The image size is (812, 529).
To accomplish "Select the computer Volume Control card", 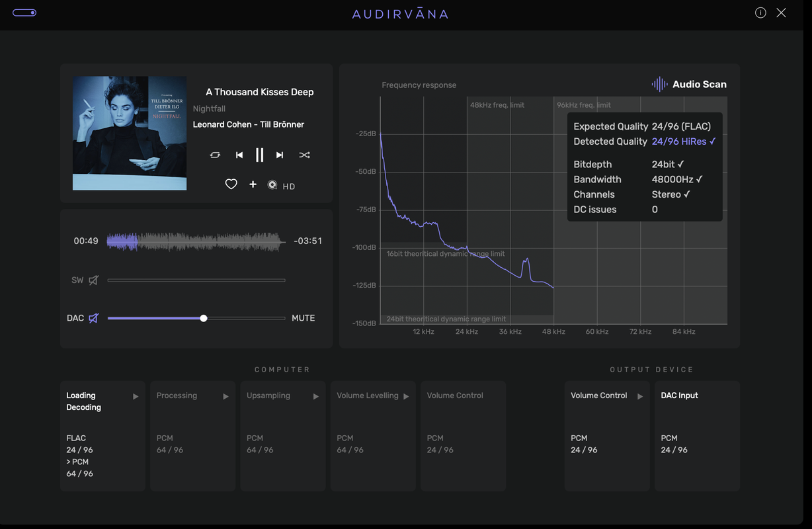I will pyautogui.click(x=464, y=436).
